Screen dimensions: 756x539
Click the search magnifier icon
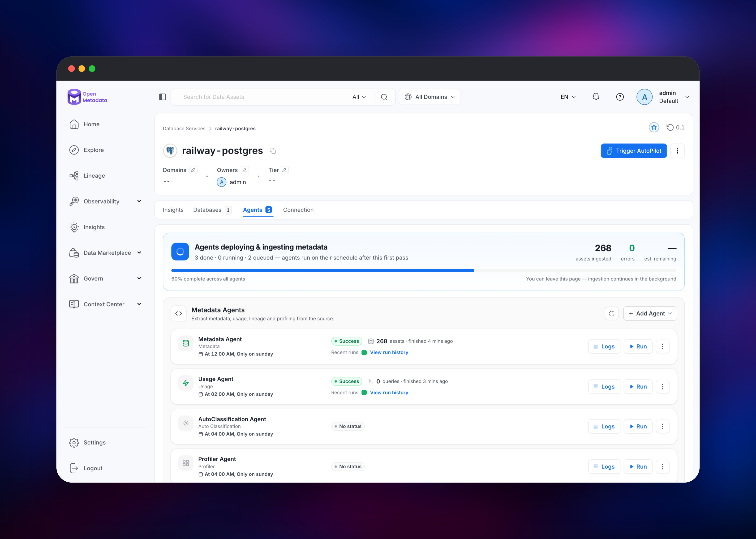pyautogui.click(x=384, y=97)
